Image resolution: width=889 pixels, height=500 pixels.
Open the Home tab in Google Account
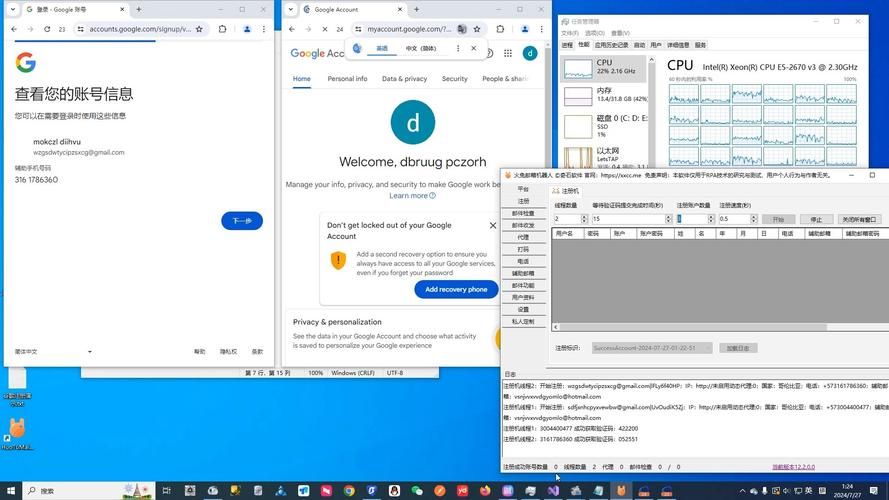pyautogui.click(x=302, y=79)
